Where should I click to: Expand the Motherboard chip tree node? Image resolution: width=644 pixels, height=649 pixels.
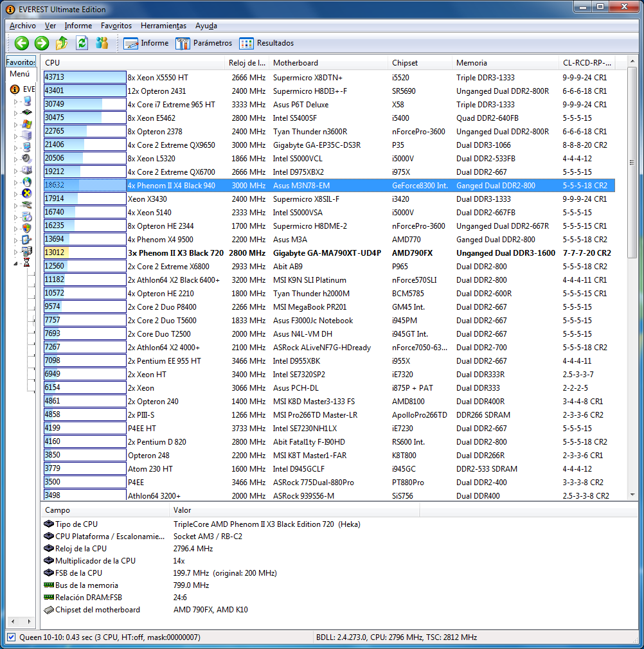point(17,112)
